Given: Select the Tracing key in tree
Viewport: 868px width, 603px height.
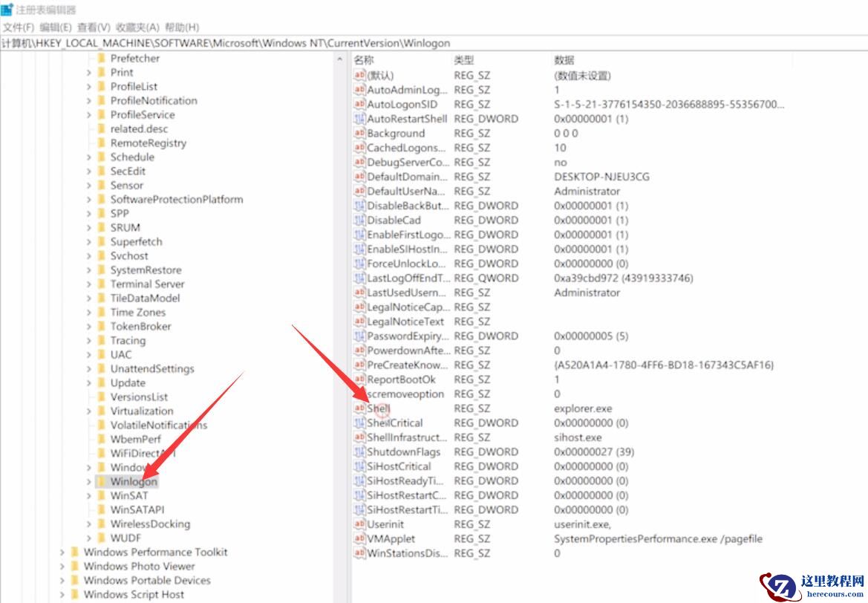Looking at the screenshot, I should [x=128, y=341].
